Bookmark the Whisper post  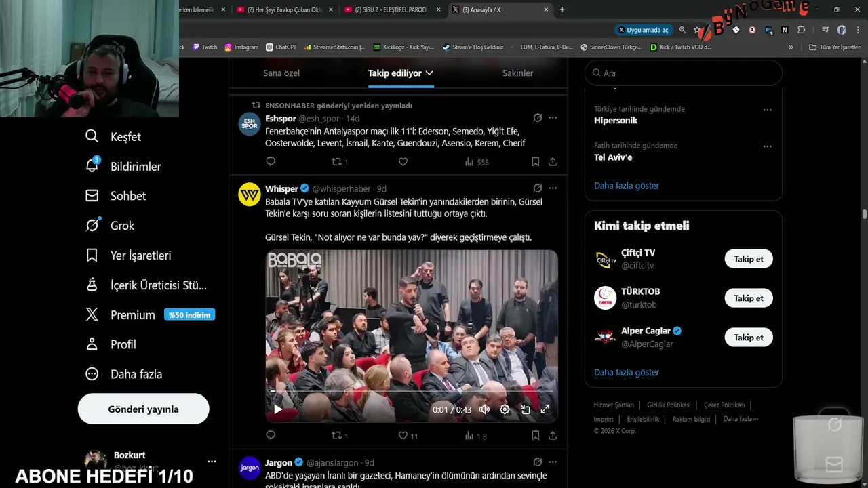coord(535,436)
